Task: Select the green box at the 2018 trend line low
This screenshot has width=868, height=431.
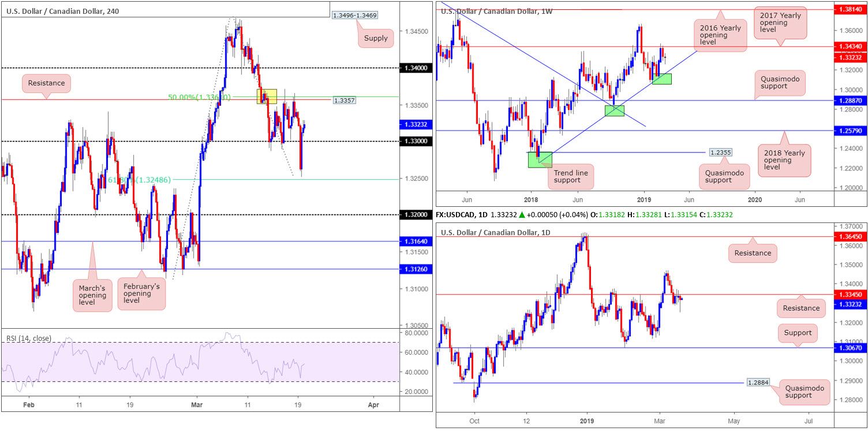Action: point(540,160)
